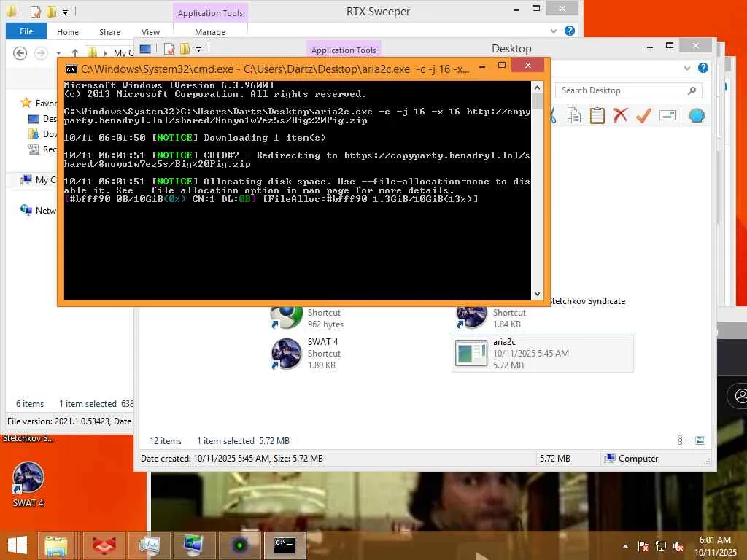This screenshot has height=560, width=747.
Task: Switch to details view in Desktop window
Action: [x=684, y=440]
